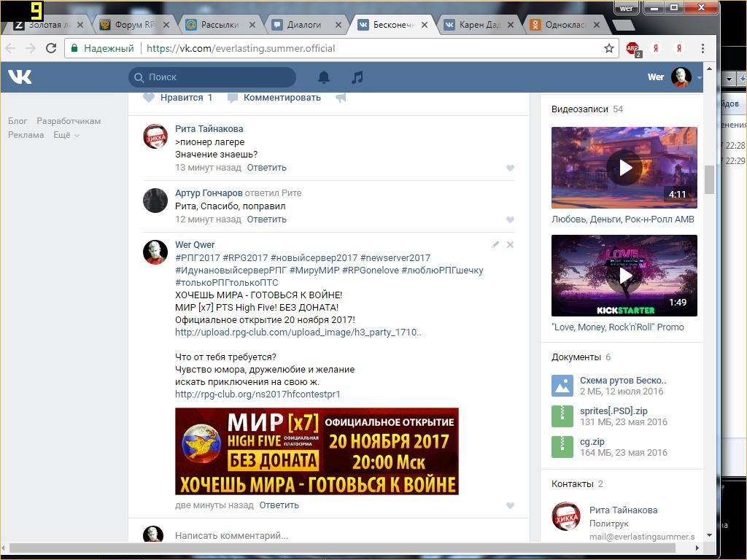
Task: Open the Chrome three-dot menu
Action: [703, 48]
